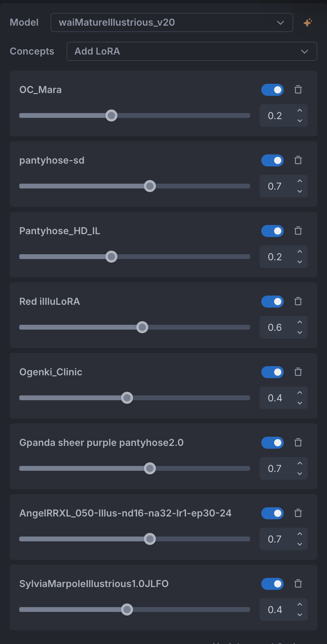
Task: Expand the Add LoRA dropdown
Action: (192, 51)
